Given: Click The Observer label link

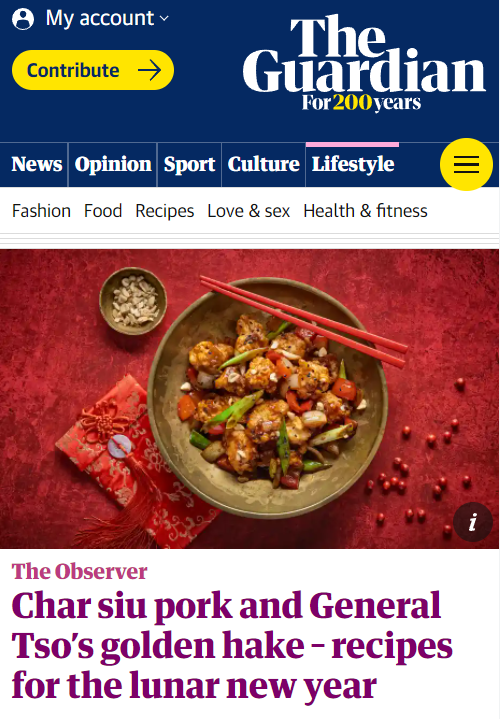Looking at the screenshot, I should click(x=79, y=571).
